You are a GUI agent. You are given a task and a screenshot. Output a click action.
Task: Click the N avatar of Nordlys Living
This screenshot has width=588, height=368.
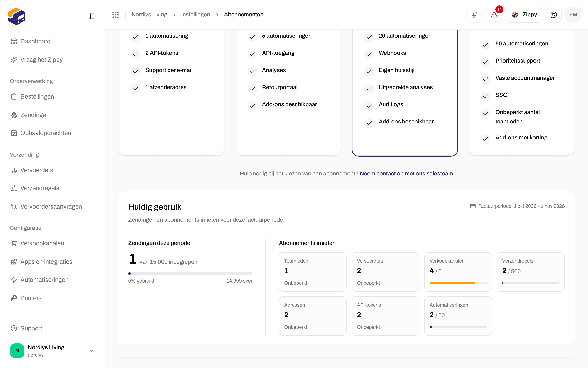coord(17,351)
